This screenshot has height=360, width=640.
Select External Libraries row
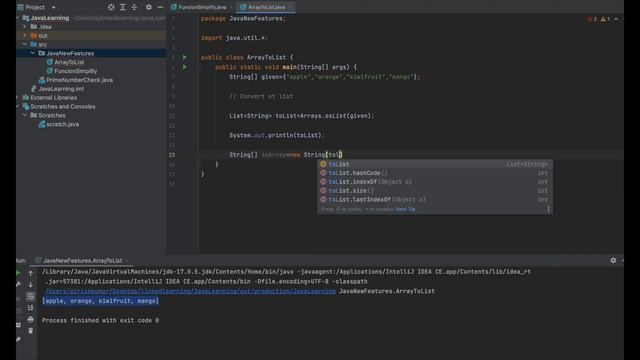(91, 98)
